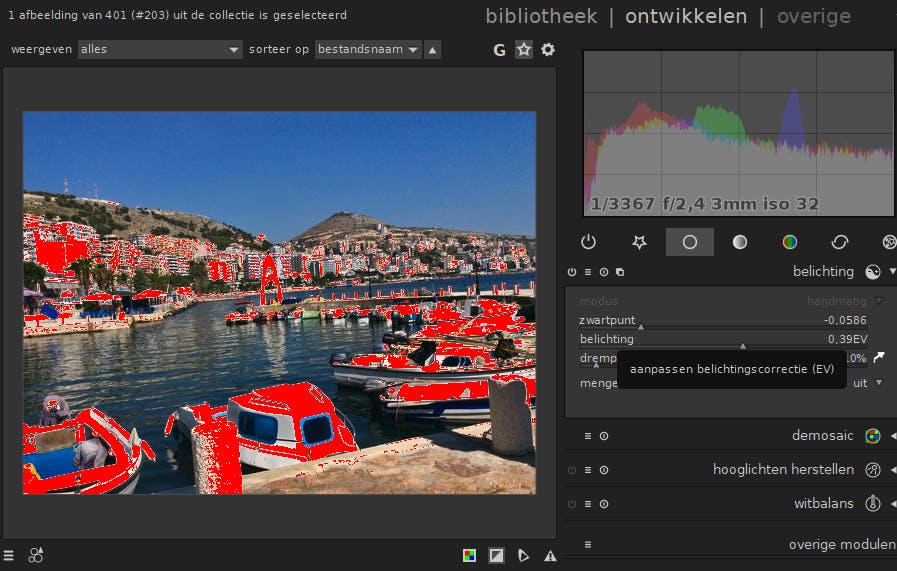Click the belichting 0,39EV slider
The width and height of the screenshot is (897, 571).
pyautogui.click(x=723, y=340)
